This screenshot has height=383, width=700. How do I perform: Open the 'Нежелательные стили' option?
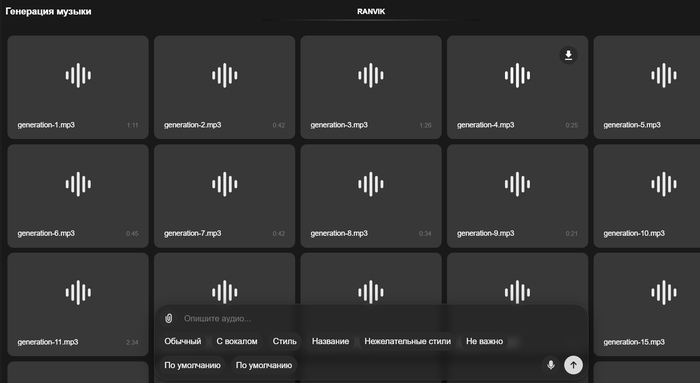[408, 341]
